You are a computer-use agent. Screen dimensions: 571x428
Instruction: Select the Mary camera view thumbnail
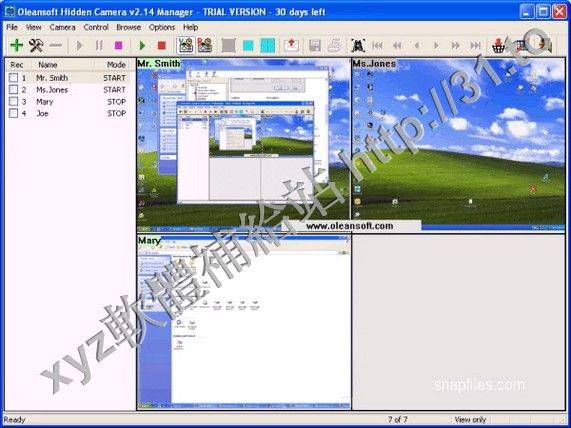[244, 322]
